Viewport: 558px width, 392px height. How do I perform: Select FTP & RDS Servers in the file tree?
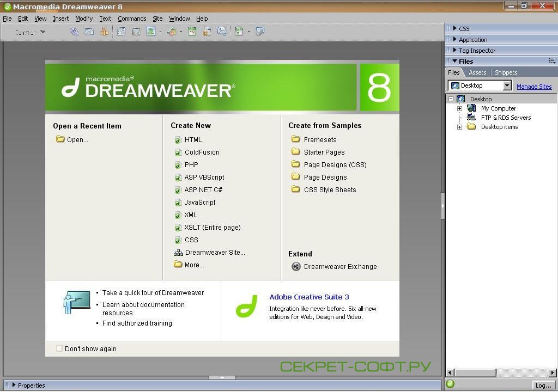(506, 118)
